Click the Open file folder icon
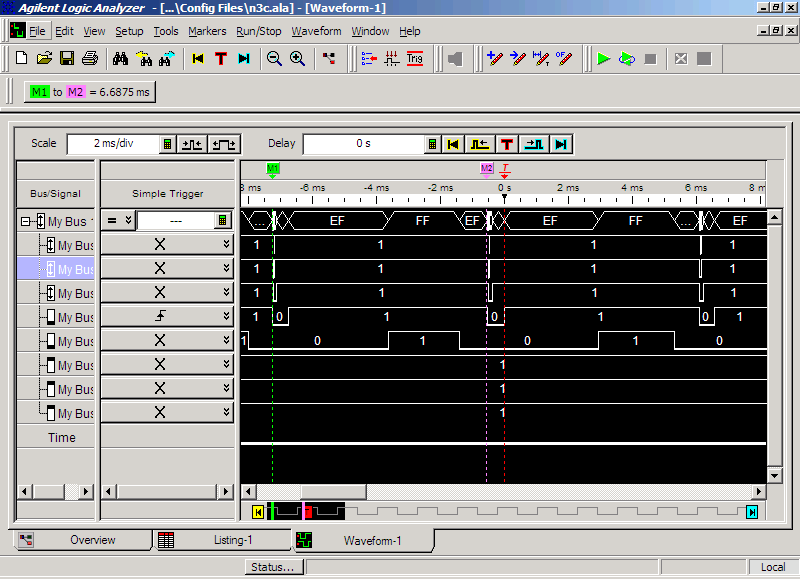800x579 pixels. (x=44, y=59)
